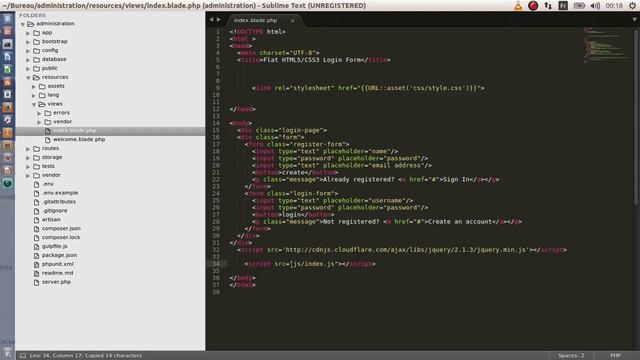This screenshot has width=640, height=360.
Task: Change indentation via Spaces: 2
Action: [x=571, y=356]
